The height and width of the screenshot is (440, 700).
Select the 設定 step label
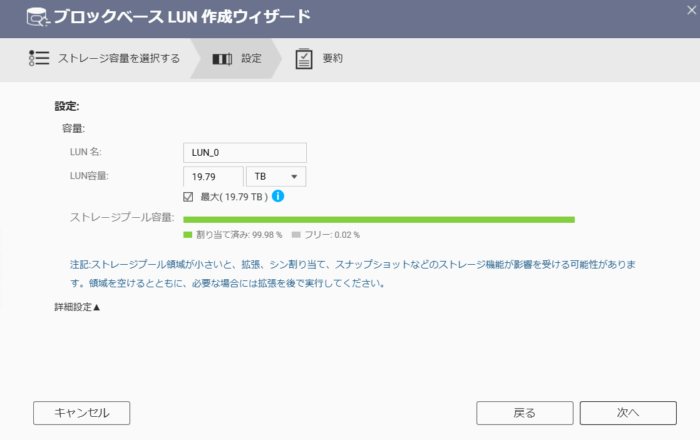[x=251, y=58]
